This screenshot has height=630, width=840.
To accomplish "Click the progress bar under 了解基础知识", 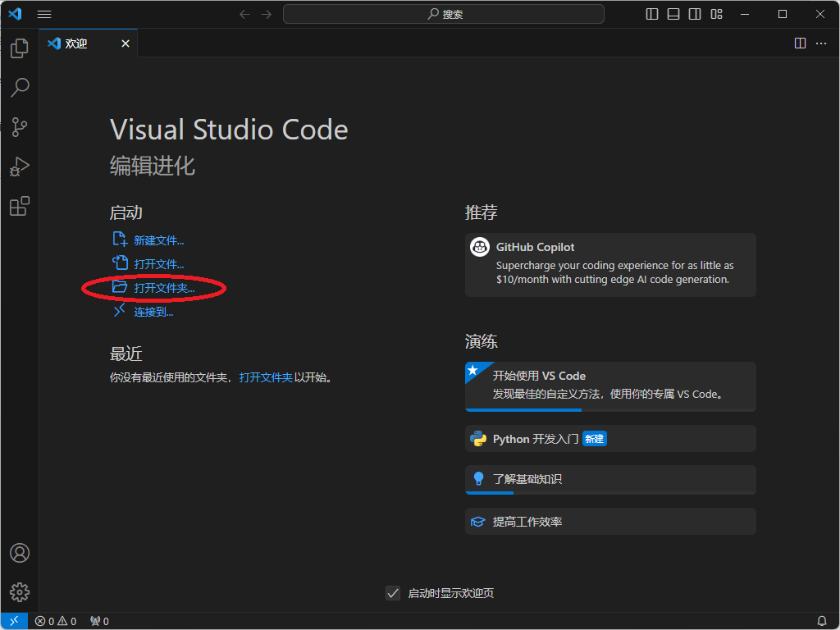I will 610,493.
